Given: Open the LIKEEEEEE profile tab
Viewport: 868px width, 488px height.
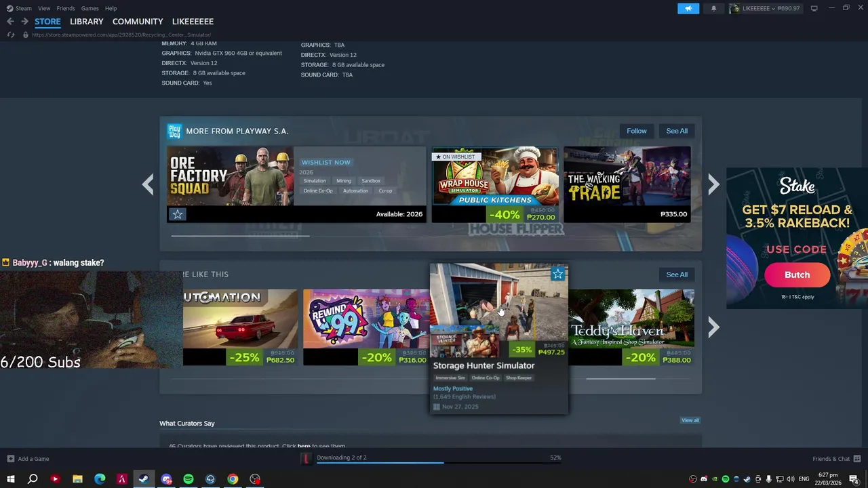Looking at the screenshot, I should pyautogui.click(x=193, y=22).
